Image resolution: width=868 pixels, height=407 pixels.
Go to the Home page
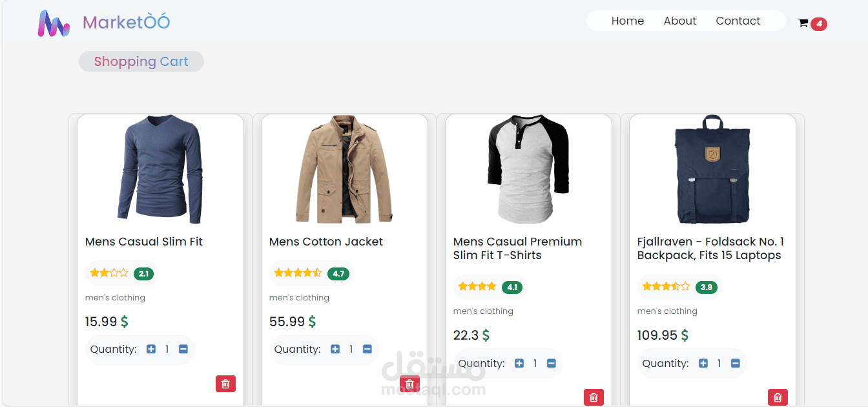pyautogui.click(x=628, y=21)
